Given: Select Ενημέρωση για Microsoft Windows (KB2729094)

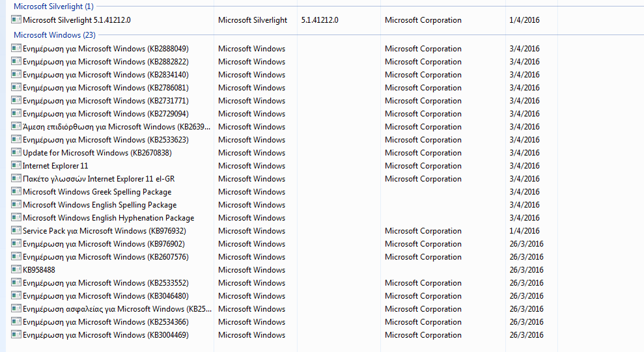Looking at the screenshot, I should [x=105, y=114].
